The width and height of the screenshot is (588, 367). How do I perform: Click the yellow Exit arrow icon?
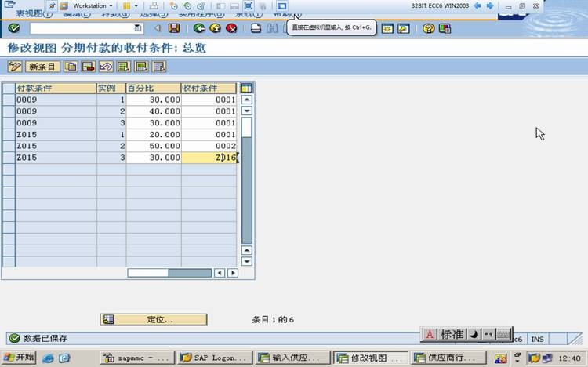pos(215,28)
